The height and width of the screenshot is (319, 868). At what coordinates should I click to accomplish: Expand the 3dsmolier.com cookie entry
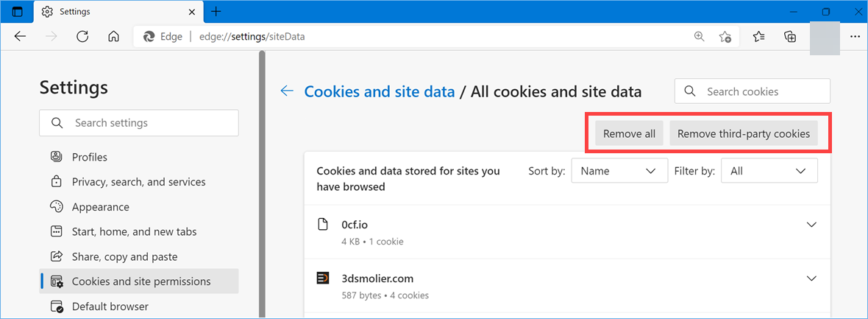pyautogui.click(x=811, y=278)
